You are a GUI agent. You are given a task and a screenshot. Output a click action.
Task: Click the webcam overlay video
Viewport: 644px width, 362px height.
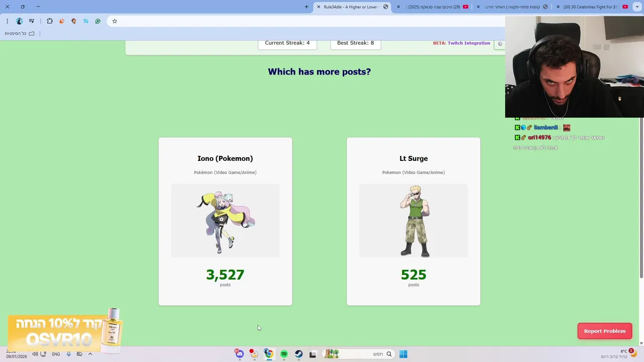tap(575, 67)
